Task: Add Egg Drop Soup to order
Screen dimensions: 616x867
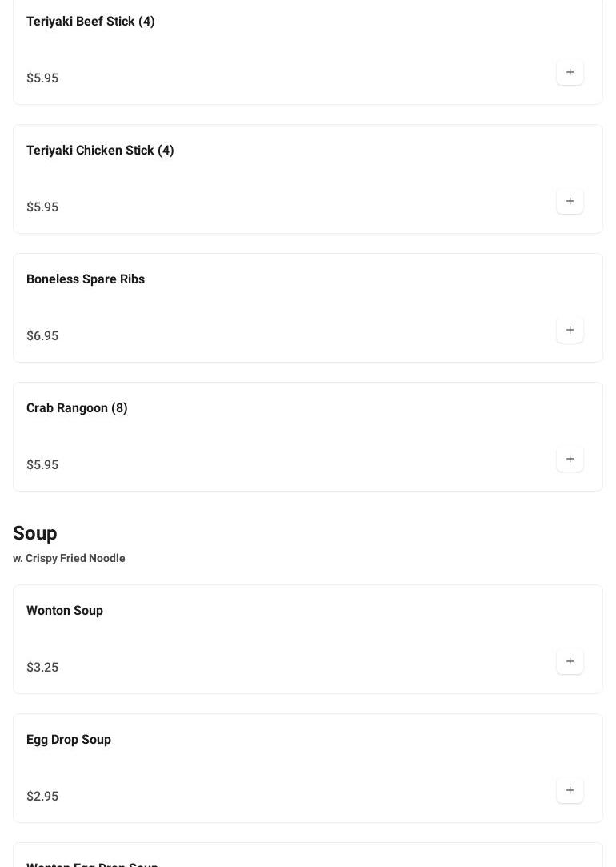Action: (x=570, y=791)
